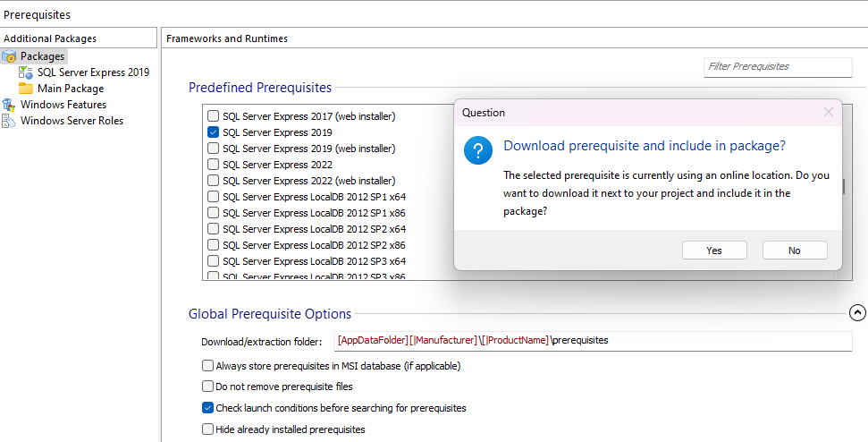Image resolution: width=868 pixels, height=442 pixels.
Task: Click the Download prerequisite question heading
Action: [x=645, y=146]
